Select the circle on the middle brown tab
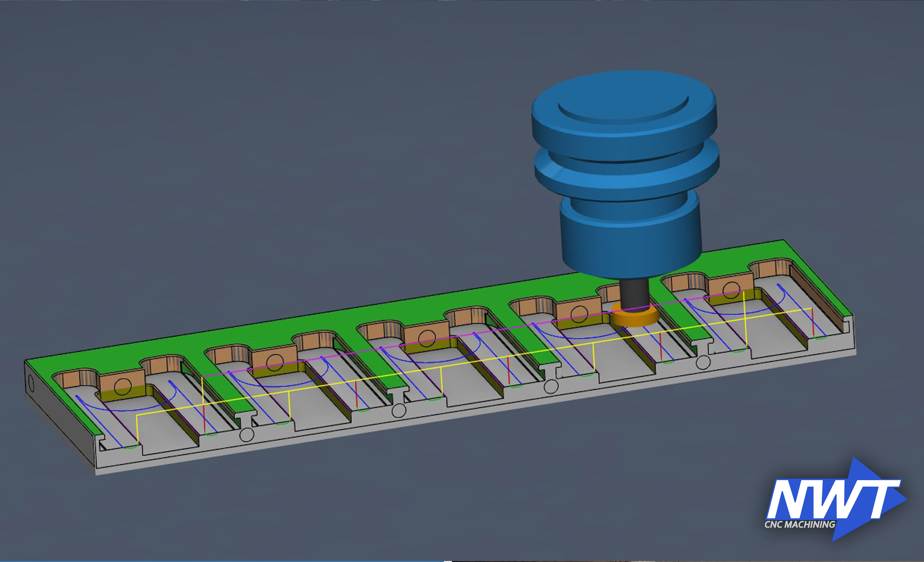924x562 pixels. click(427, 338)
